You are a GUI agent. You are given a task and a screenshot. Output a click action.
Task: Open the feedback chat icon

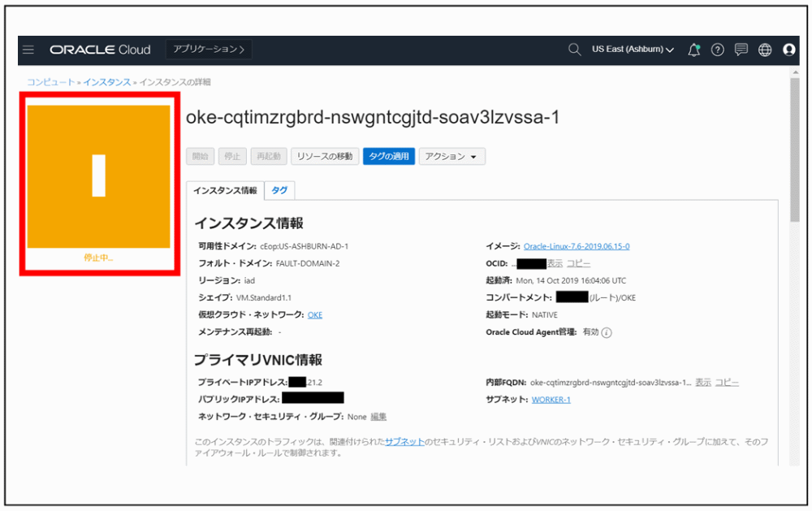click(741, 50)
